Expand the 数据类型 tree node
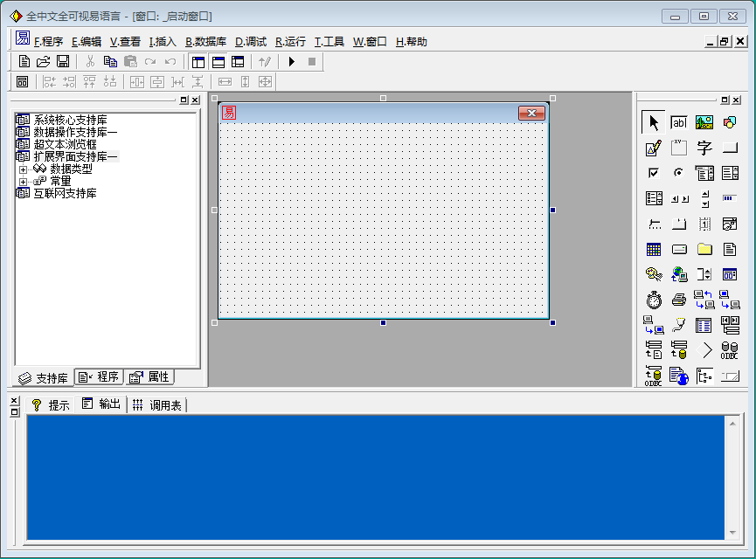756x559 pixels. coord(24,169)
